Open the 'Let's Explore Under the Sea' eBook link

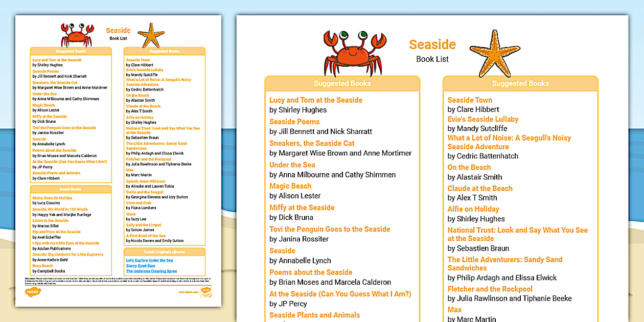(149, 260)
